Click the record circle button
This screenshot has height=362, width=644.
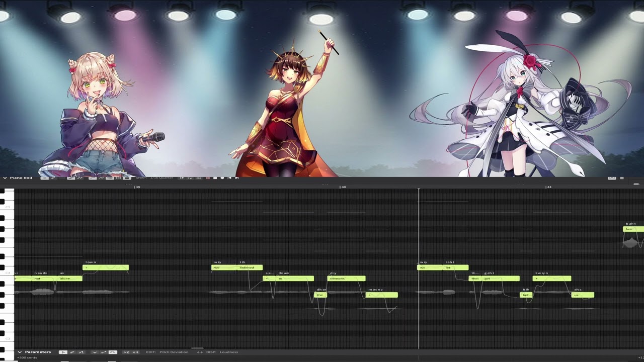pos(222,178)
